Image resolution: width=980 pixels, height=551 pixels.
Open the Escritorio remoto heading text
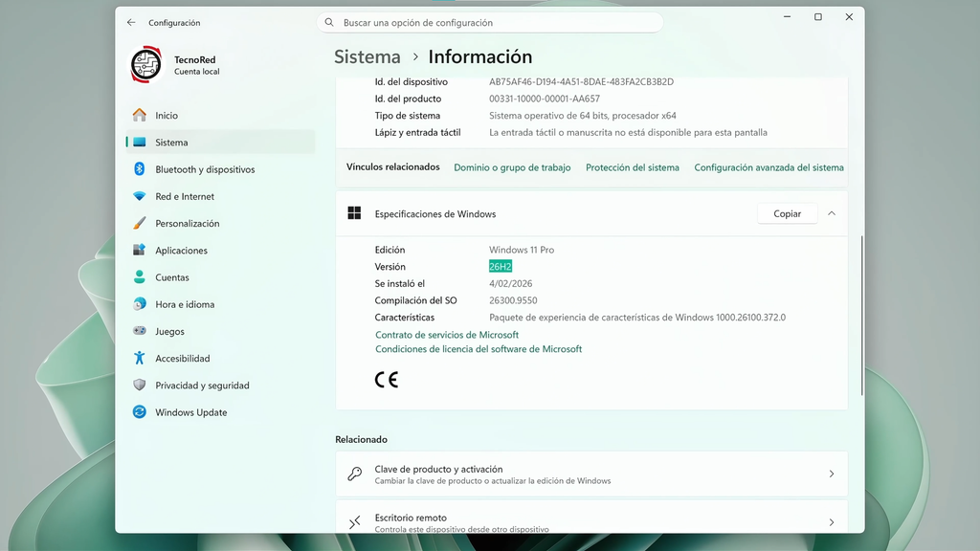tap(411, 518)
